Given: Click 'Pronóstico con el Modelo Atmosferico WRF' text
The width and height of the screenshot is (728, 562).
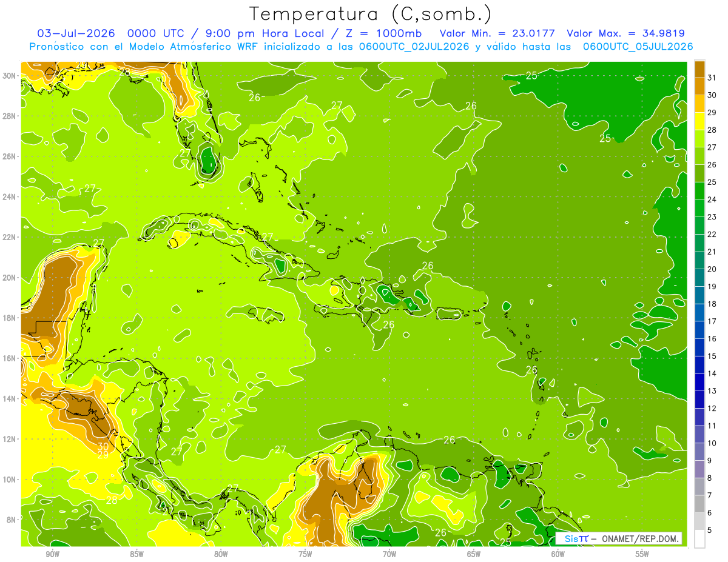Looking at the screenshot, I should 143,47.
